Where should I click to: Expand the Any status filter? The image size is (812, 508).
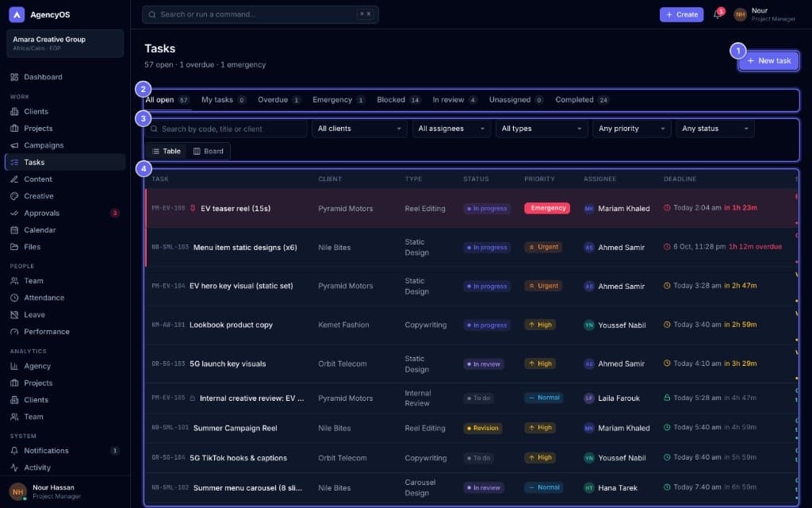pos(715,129)
